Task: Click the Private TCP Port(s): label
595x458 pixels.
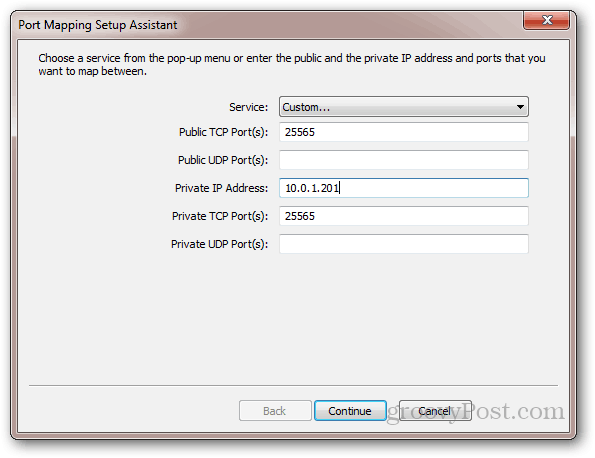Action: pyautogui.click(x=220, y=216)
